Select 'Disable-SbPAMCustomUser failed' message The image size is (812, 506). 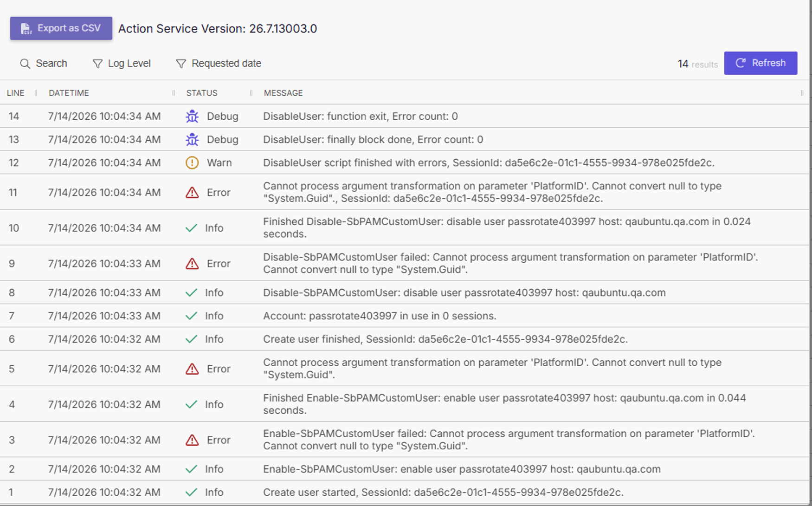(x=510, y=263)
